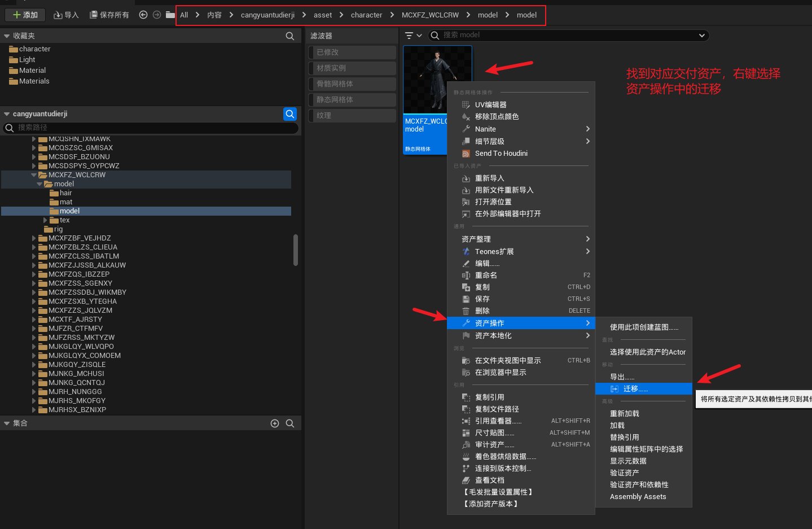
Task: Choose 重命名 from the context menu
Action: point(486,276)
